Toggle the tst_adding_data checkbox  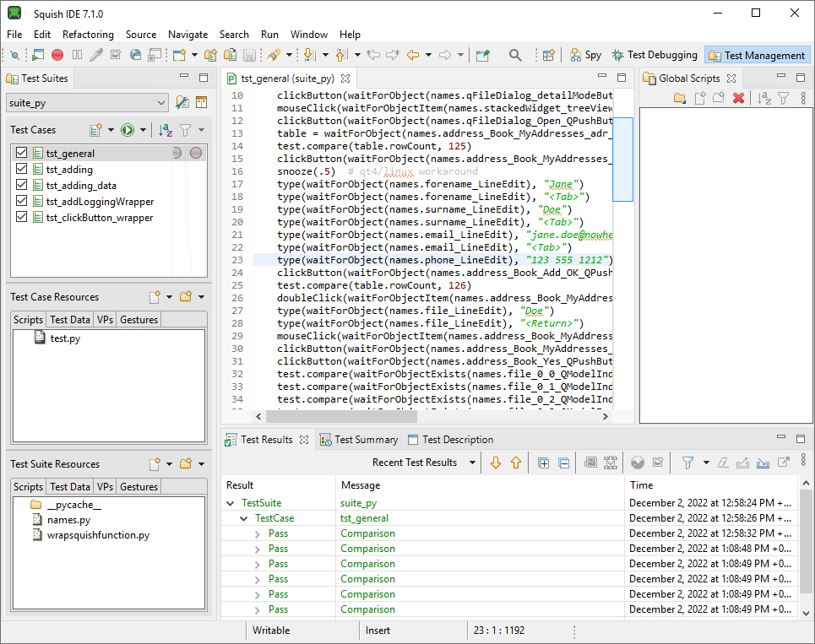pos(22,185)
